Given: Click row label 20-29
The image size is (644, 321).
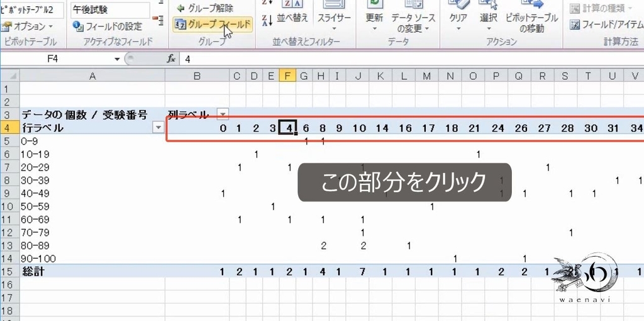Looking at the screenshot, I should (x=35, y=167).
